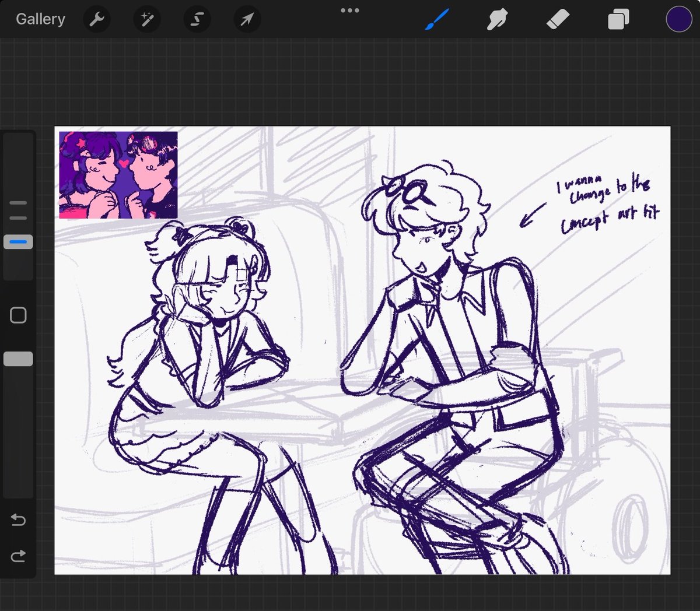Select the Eraser tool
This screenshot has width=700, height=611.
coord(558,20)
